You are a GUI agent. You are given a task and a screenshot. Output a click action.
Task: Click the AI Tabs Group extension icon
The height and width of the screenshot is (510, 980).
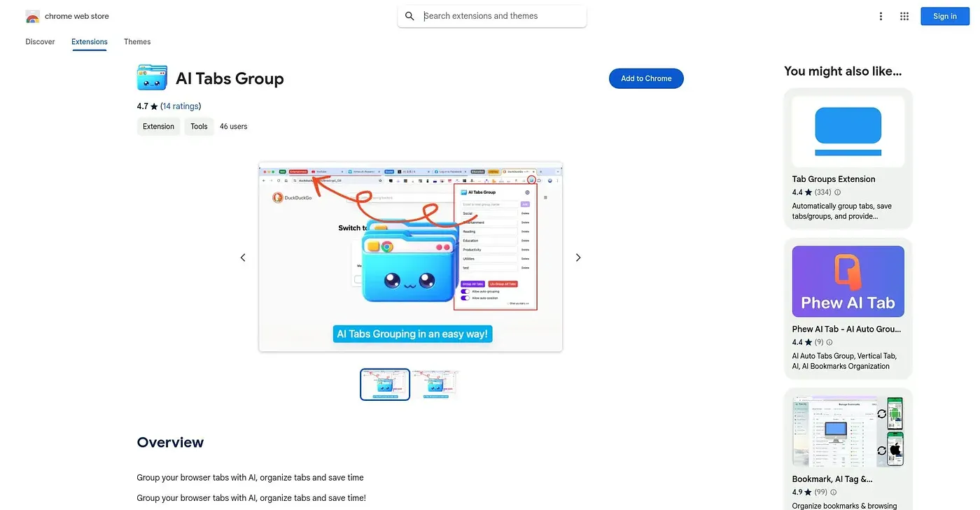click(x=152, y=77)
